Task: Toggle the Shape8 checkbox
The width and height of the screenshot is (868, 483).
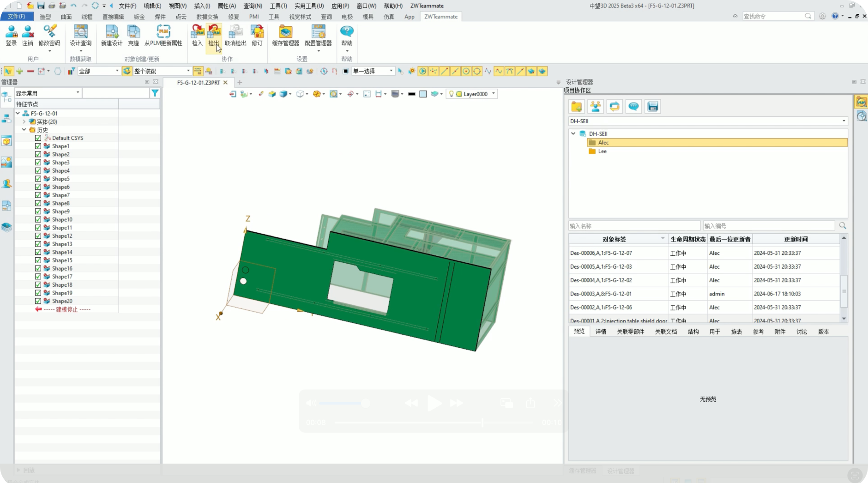Action: [x=38, y=203]
